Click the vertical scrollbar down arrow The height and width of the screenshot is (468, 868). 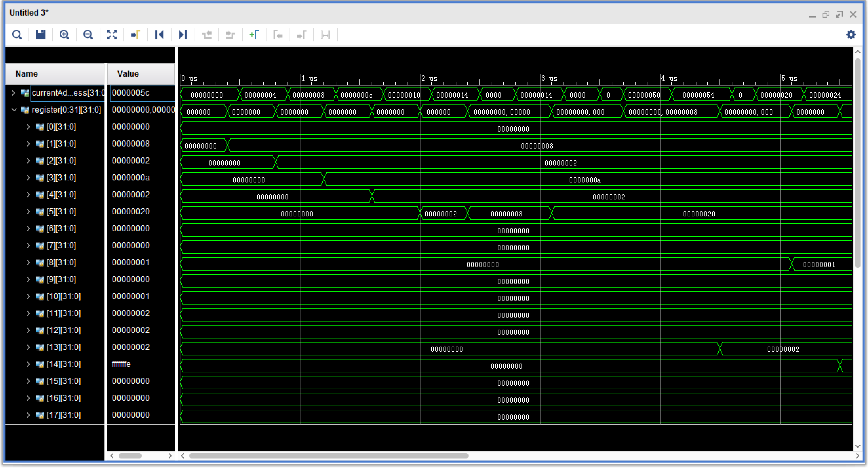pos(858,446)
